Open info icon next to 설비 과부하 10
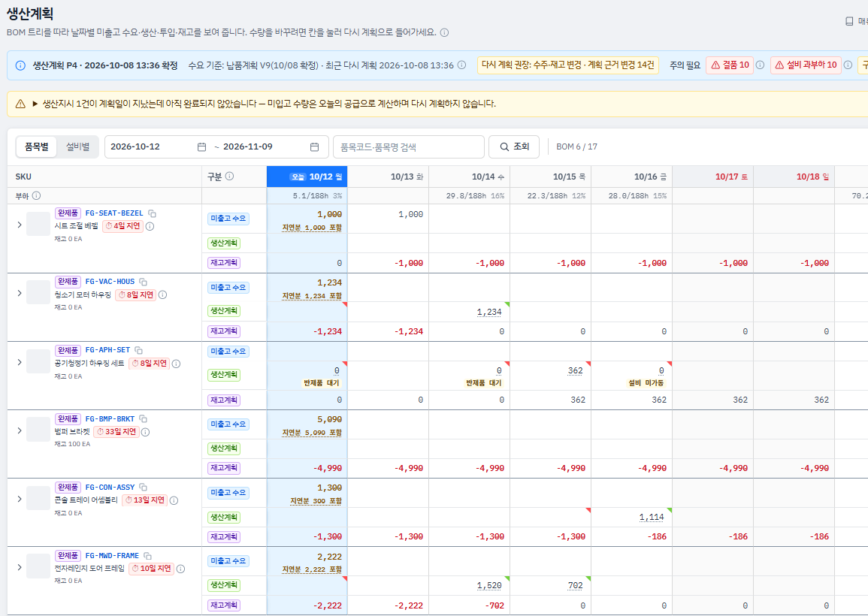This screenshot has width=868, height=616. pyautogui.click(x=848, y=65)
